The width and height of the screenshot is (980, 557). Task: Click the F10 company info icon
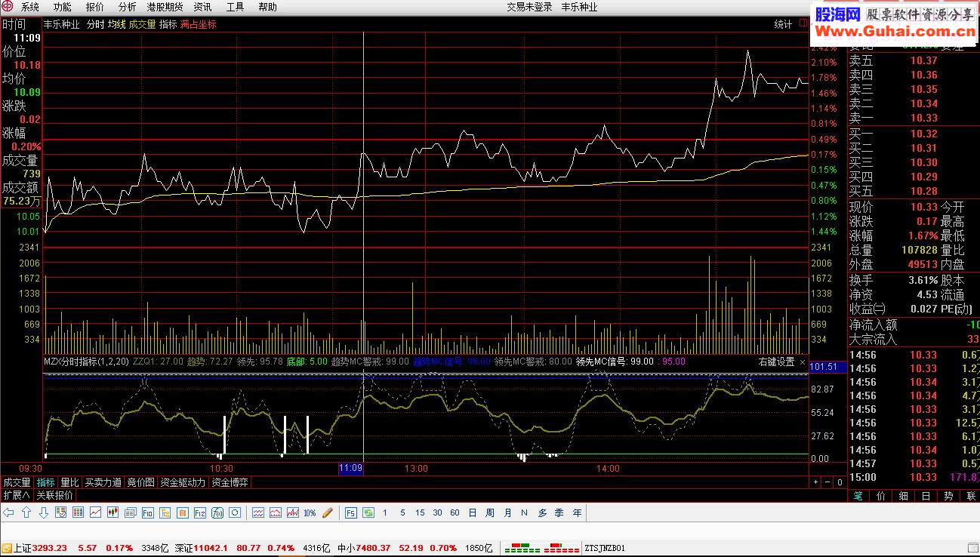click(147, 512)
